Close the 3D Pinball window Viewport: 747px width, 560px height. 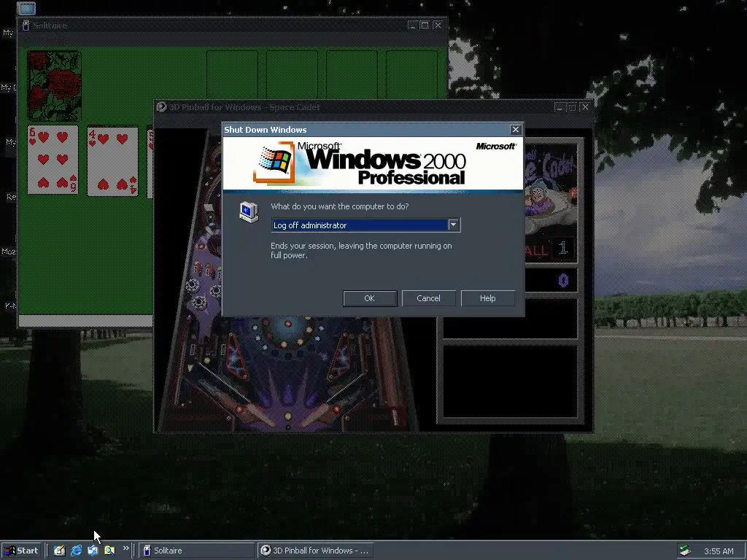coord(585,107)
